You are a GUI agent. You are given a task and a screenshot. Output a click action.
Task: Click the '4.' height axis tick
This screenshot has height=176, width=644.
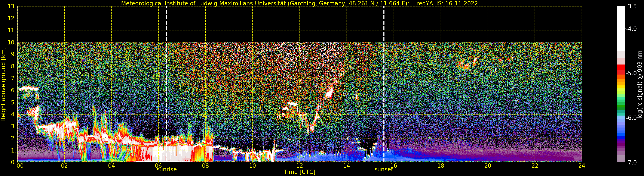[13, 114]
